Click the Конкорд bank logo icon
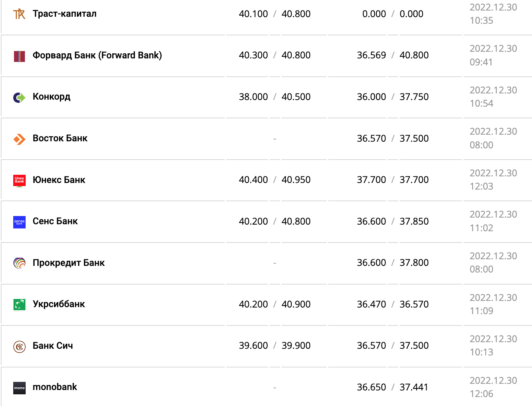The image size is (532, 406). 19,97
